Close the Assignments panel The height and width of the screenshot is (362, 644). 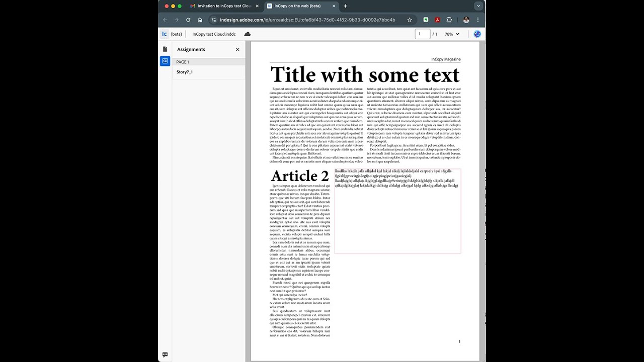point(237,49)
